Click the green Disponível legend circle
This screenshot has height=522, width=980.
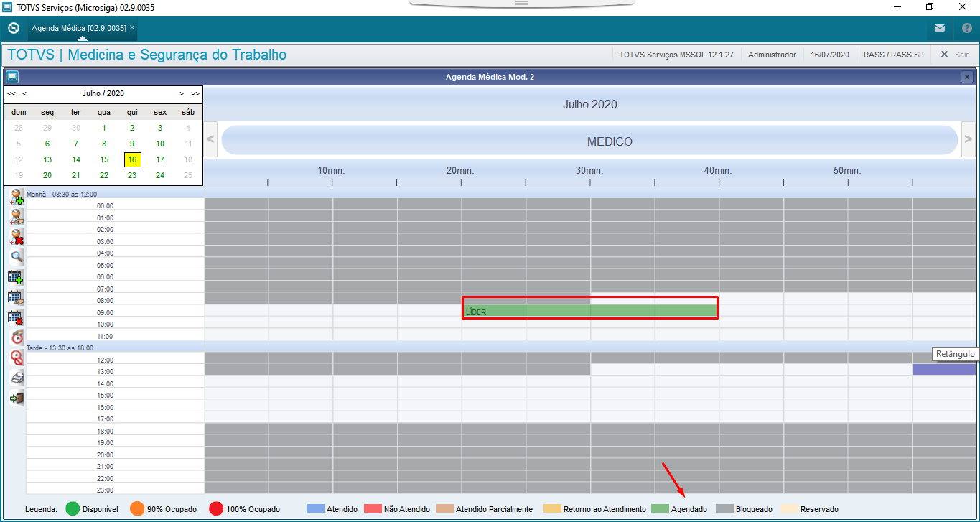tap(73, 508)
